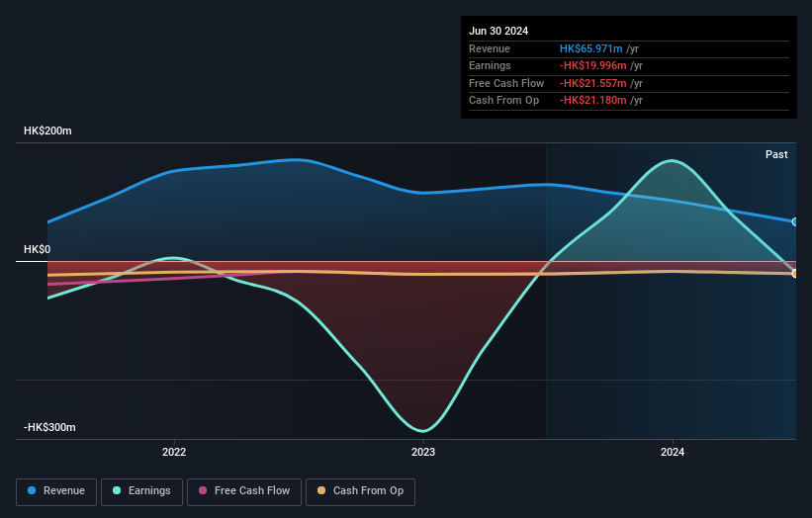Image resolution: width=812 pixels, height=518 pixels.
Task: Click the earnings line peak at 2024
Action: 672,161
